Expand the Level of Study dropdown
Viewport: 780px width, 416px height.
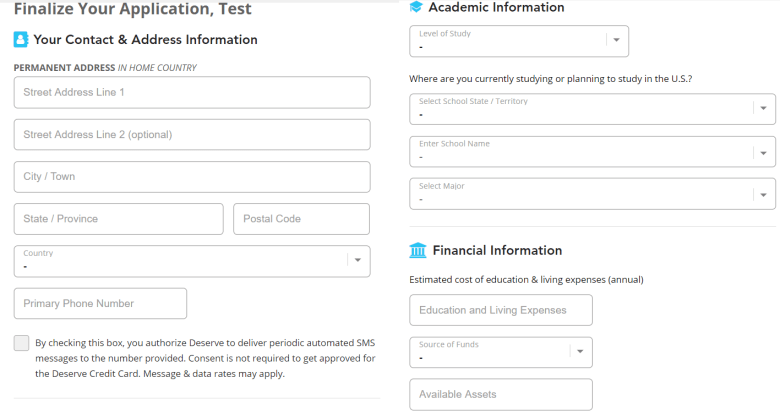(x=519, y=41)
